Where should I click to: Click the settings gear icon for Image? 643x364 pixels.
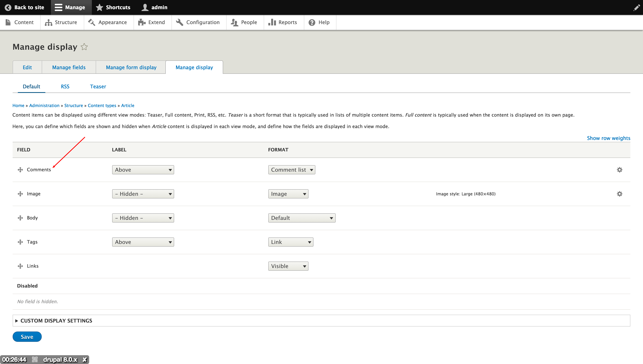(x=620, y=194)
